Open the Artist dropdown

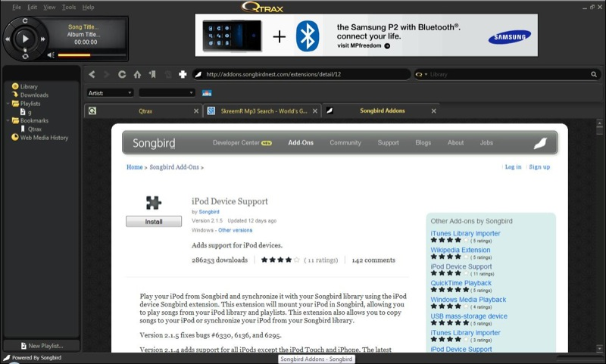(x=110, y=93)
